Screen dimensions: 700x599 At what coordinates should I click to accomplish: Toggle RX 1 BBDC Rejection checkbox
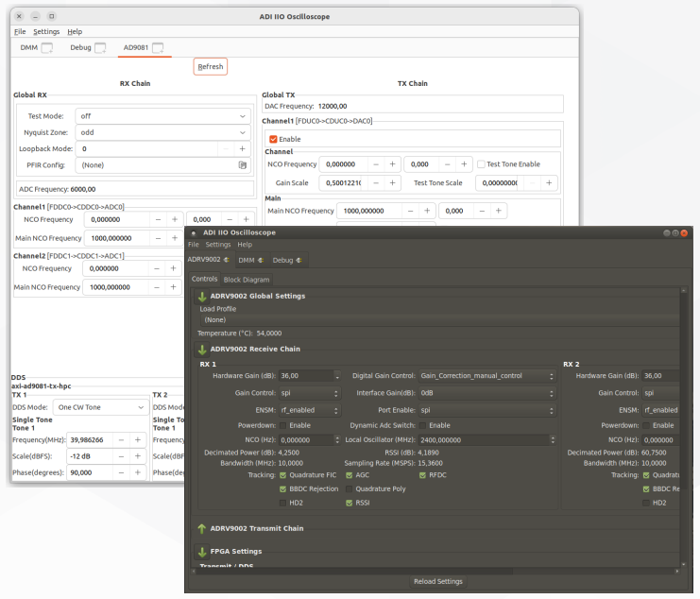(282, 489)
